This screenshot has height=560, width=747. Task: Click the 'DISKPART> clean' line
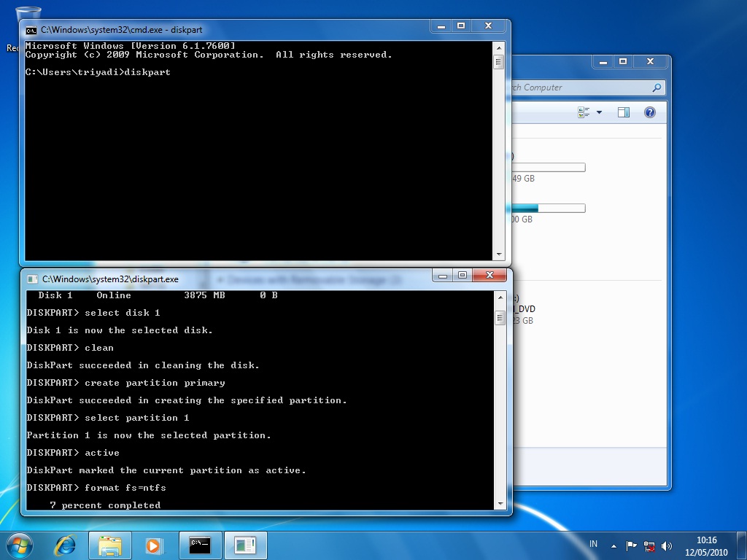[70, 348]
